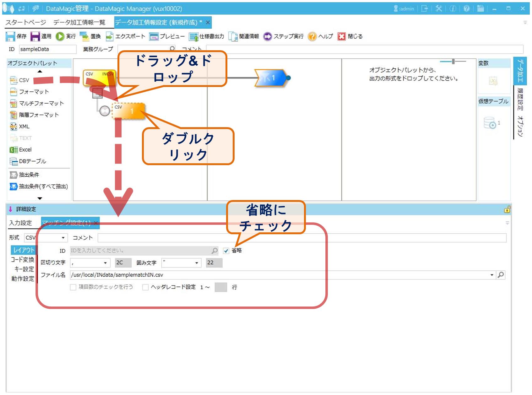532x395 pixels.
Task: Click 仕様書出力 (Spec output) icon
Action: tap(193, 36)
